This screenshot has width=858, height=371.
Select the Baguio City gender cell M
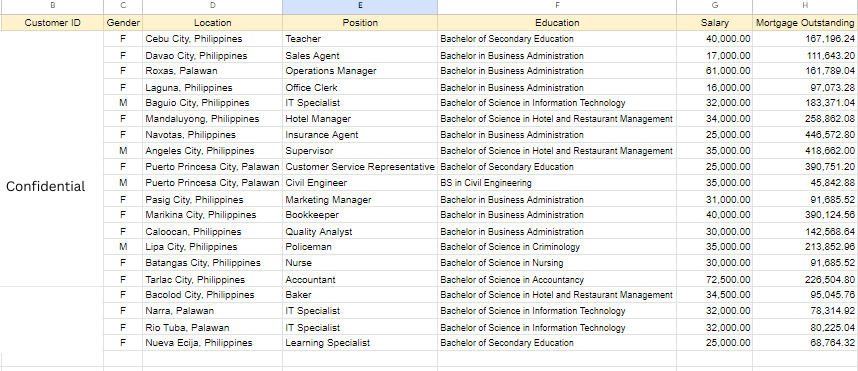point(123,103)
